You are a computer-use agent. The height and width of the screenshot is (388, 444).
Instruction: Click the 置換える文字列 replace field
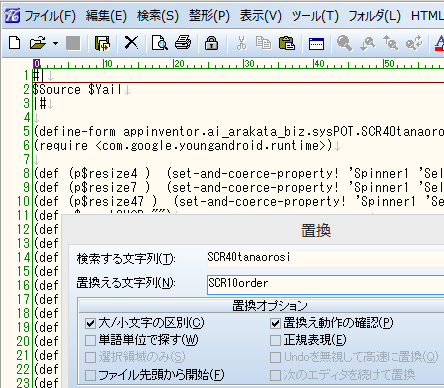[325, 284]
